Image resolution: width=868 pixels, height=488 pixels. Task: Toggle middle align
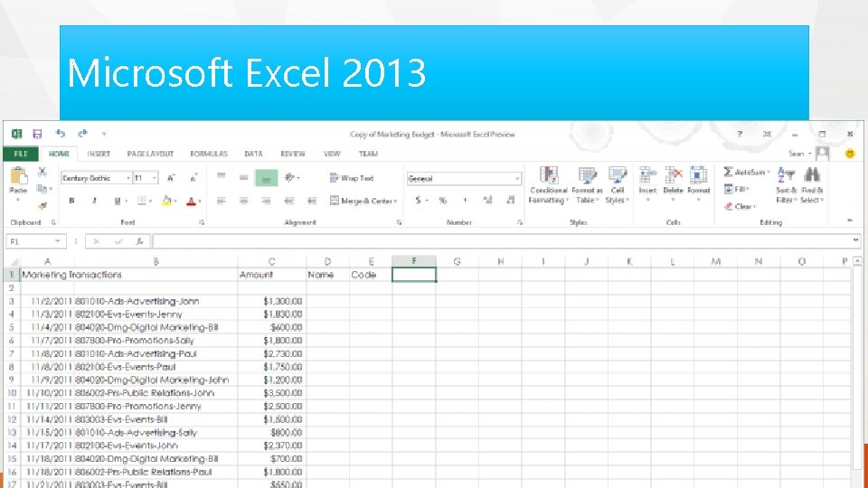(x=243, y=178)
